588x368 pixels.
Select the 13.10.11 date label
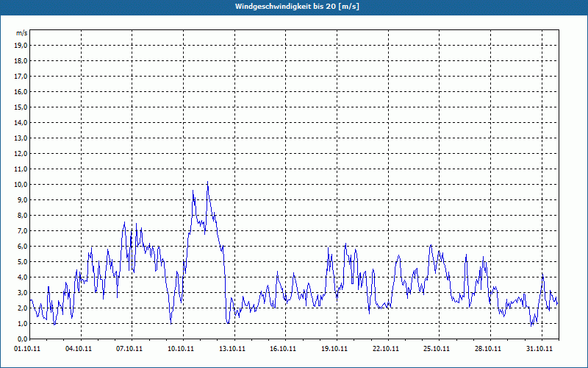232,349
